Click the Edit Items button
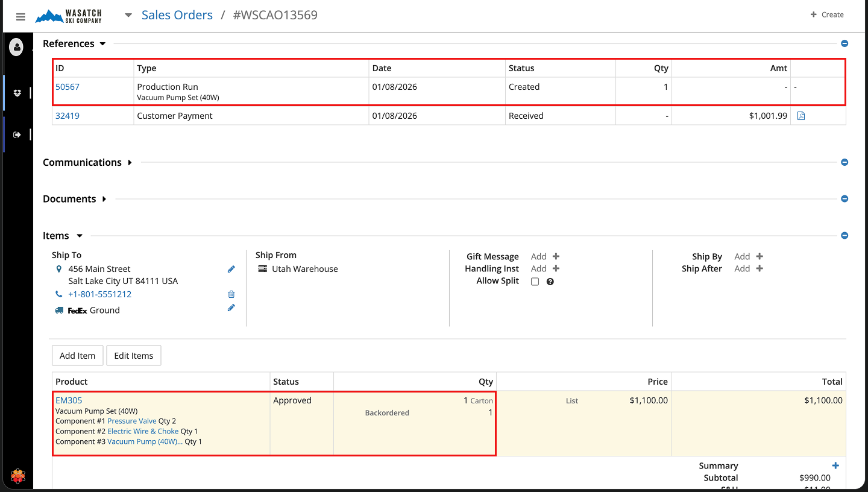 point(133,356)
